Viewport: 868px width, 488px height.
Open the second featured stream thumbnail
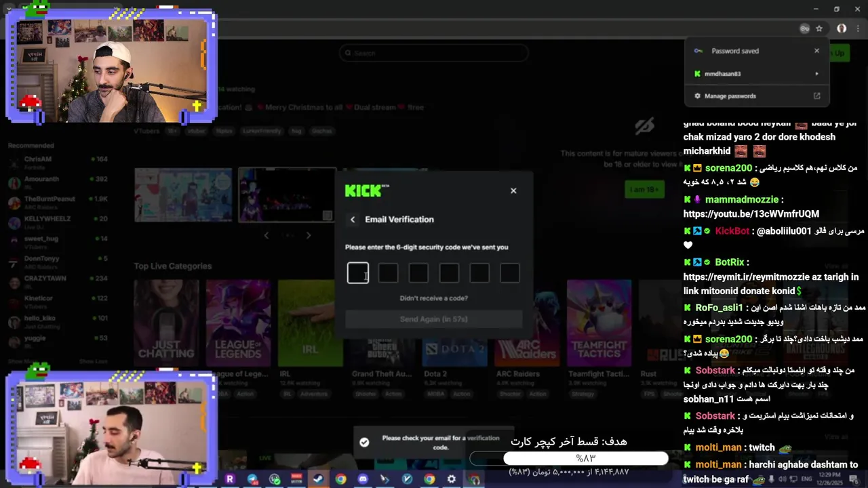(x=287, y=195)
